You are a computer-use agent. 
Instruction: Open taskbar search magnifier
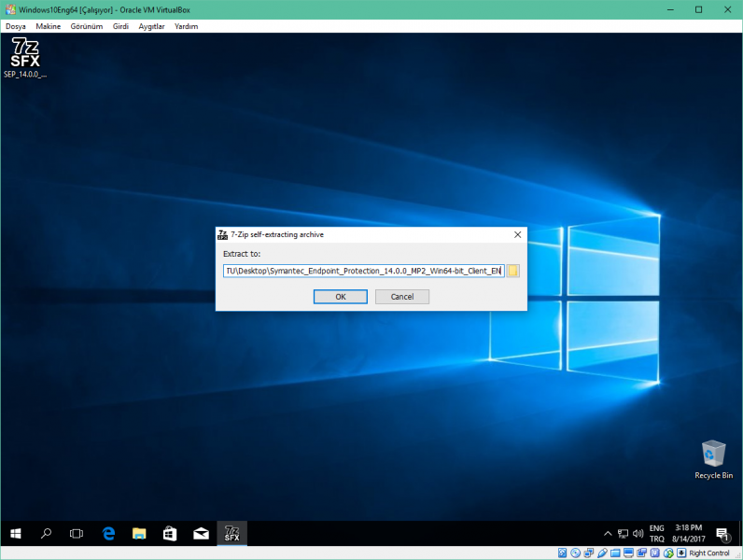click(x=46, y=534)
